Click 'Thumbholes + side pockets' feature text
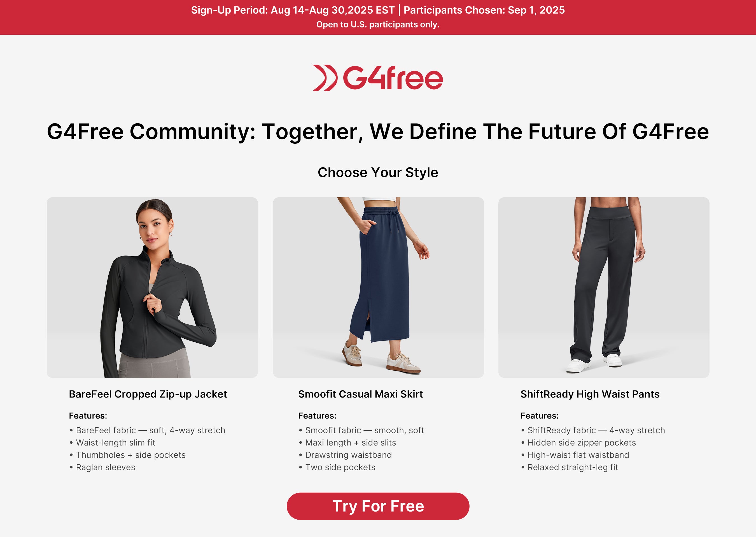Screen dimensions: 756x537 click(x=130, y=455)
